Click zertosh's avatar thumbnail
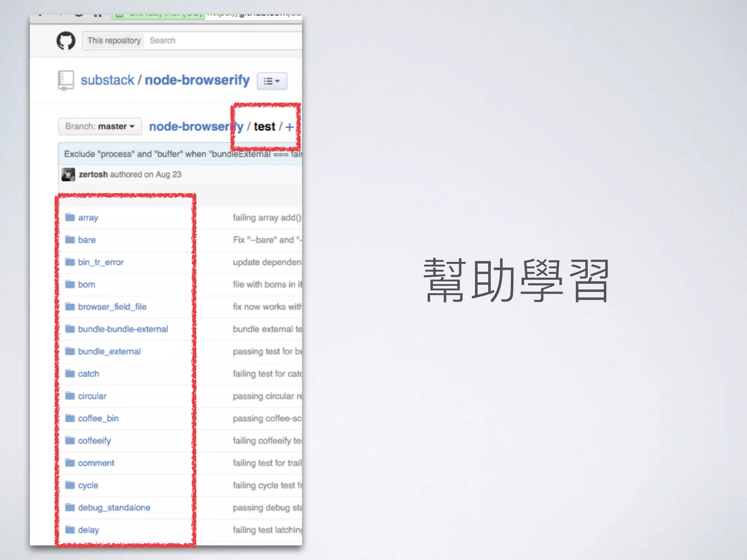The width and height of the screenshot is (747, 560). 68,175
